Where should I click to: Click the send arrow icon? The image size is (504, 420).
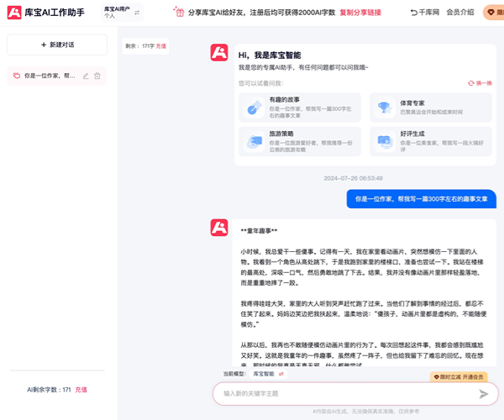point(483,393)
